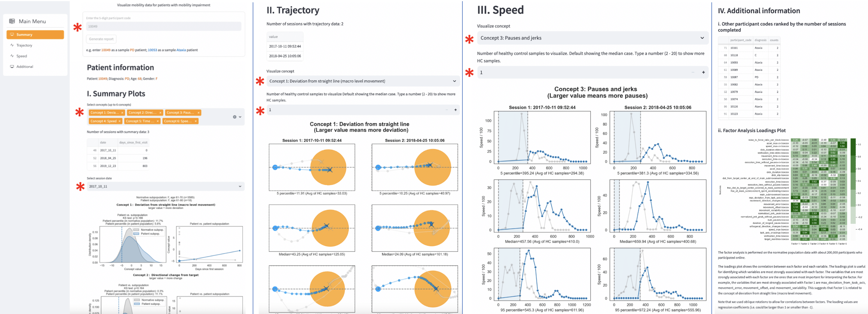Viewport: 868px width, 314px height.
Task: Go to Trajectory in the Main Menu
Action: pyautogui.click(x=24, y=45)
